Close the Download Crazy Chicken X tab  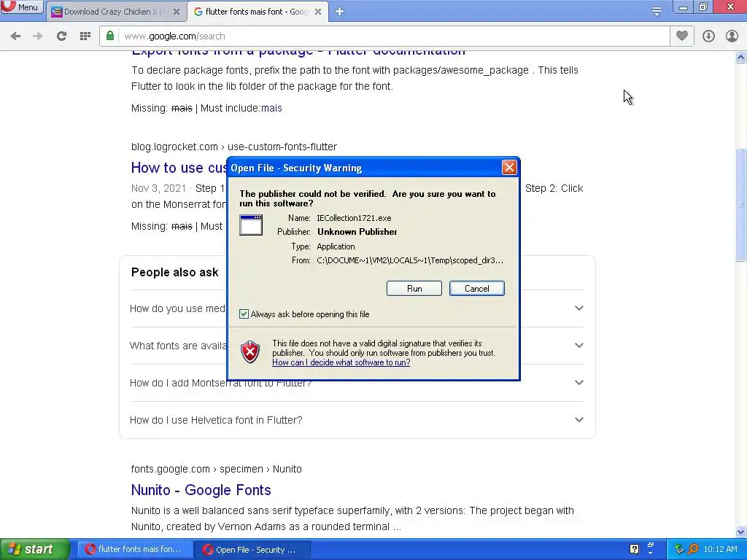177,12
